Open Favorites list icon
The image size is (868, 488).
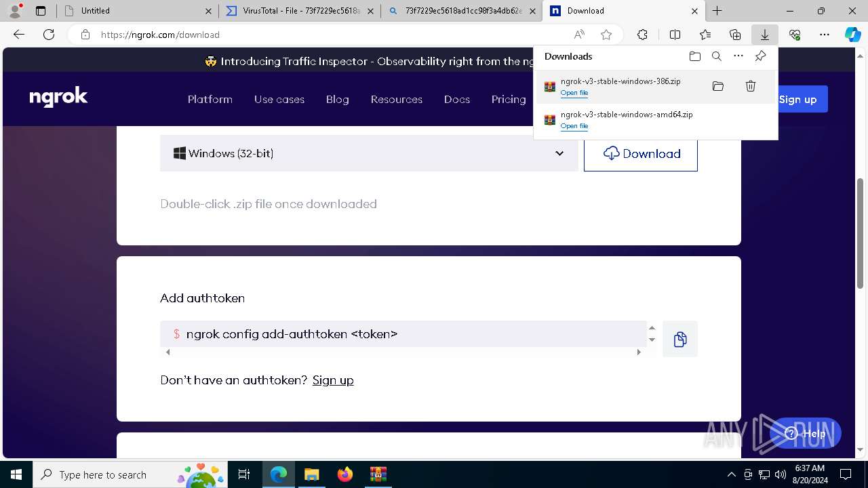click(x=705, y=35)
